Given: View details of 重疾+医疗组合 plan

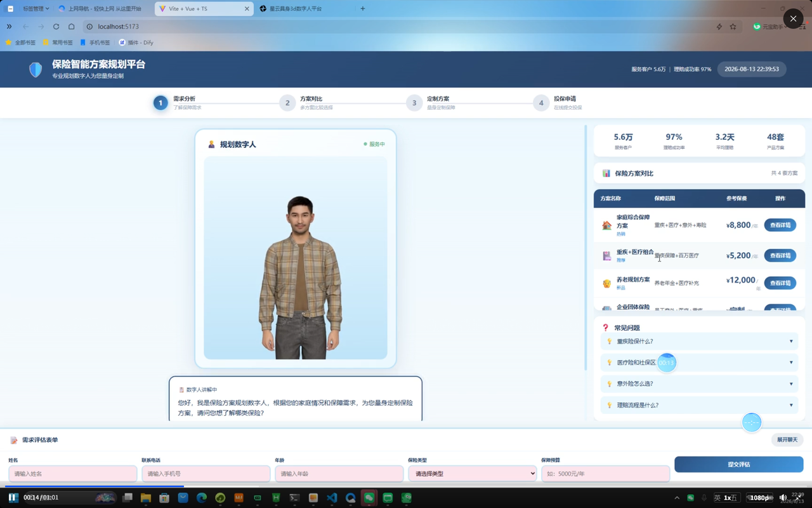Looking at the screenshot, I should [x=780, y=256].
